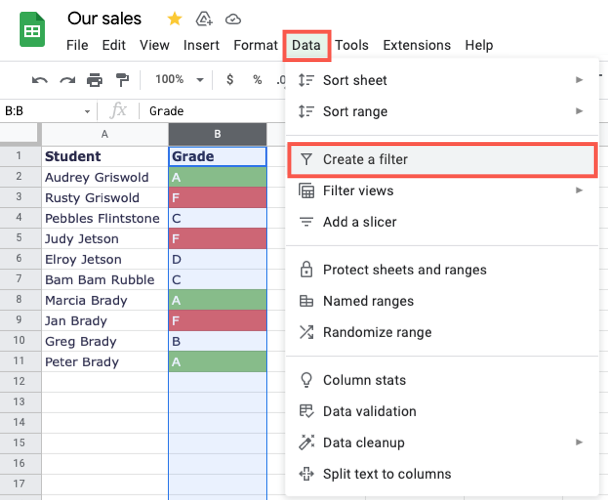Star the Our sales document
Screen dimensions: 608x500
tap(174, 18)
